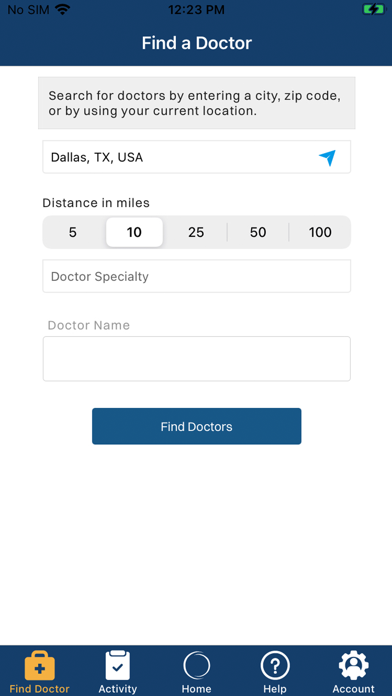Select the 10 miles distance option
392x696 pixels.
tap(134, 232)
